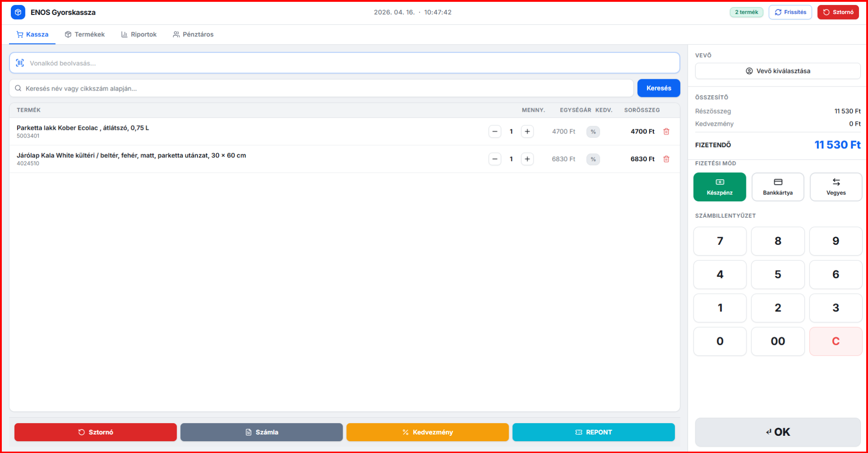Select Bankkártya payment method
Screen dimensions: 868x453
[x=778, y=187]
